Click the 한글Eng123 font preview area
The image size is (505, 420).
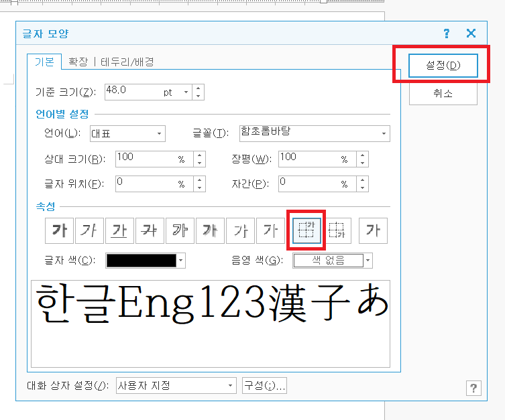211,324
